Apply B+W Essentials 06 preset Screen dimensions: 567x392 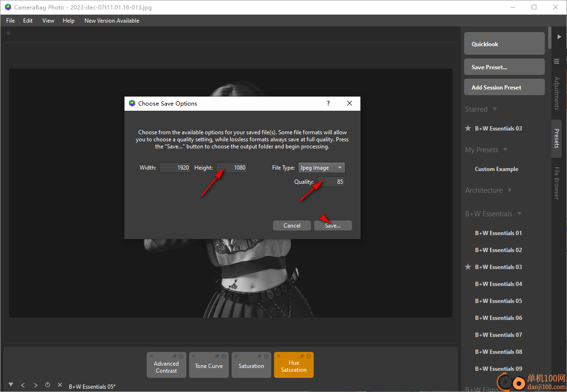pos(498,318)
